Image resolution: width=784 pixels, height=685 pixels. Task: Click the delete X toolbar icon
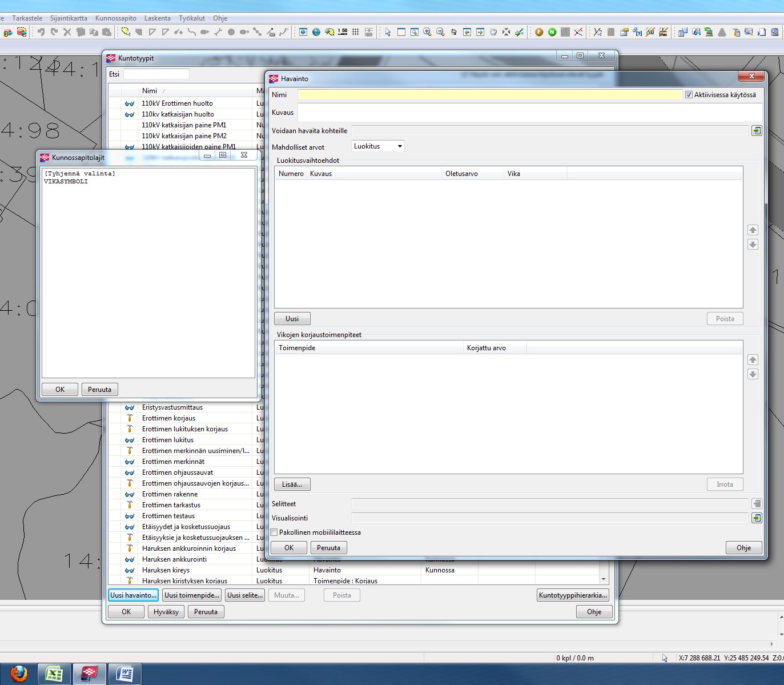[67, 32]
